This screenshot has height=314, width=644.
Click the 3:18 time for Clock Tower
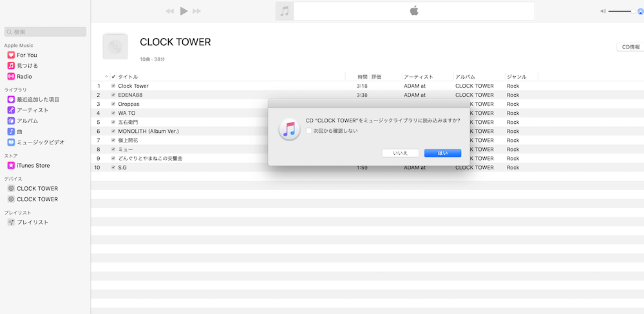362,86
